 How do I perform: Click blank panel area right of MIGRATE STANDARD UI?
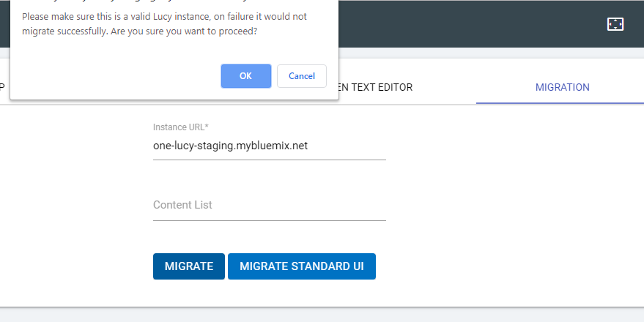tap(506, 266)
